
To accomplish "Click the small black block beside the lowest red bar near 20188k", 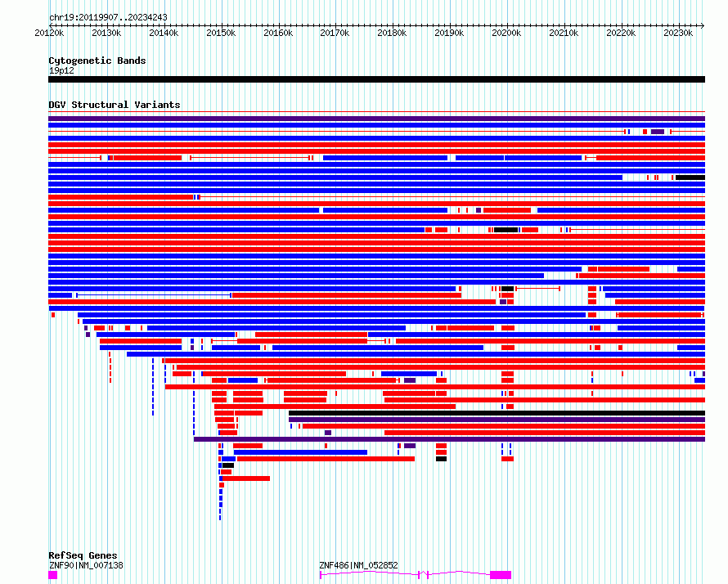I will tap(441, 459).
